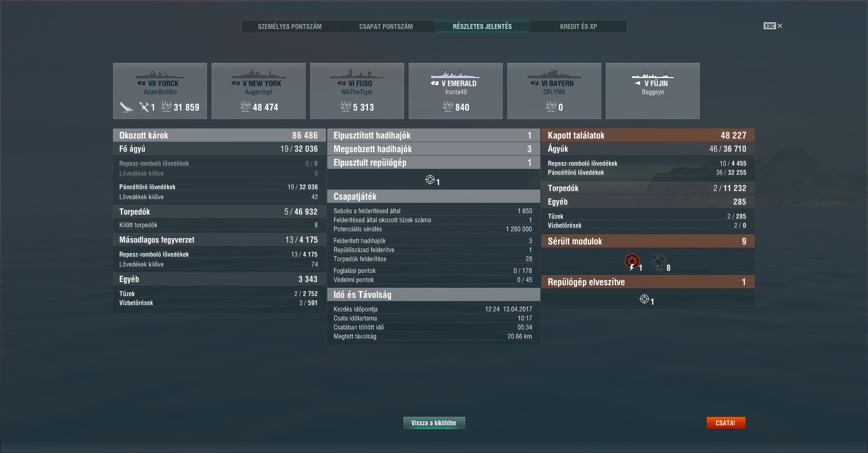Close report with ESC X icon
The height and width of the screenshot is (453, 868).
tap(773, 26)
